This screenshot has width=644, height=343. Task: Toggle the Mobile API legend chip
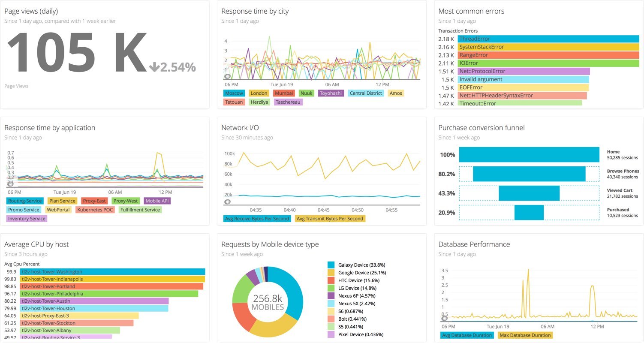coord(158,201)
